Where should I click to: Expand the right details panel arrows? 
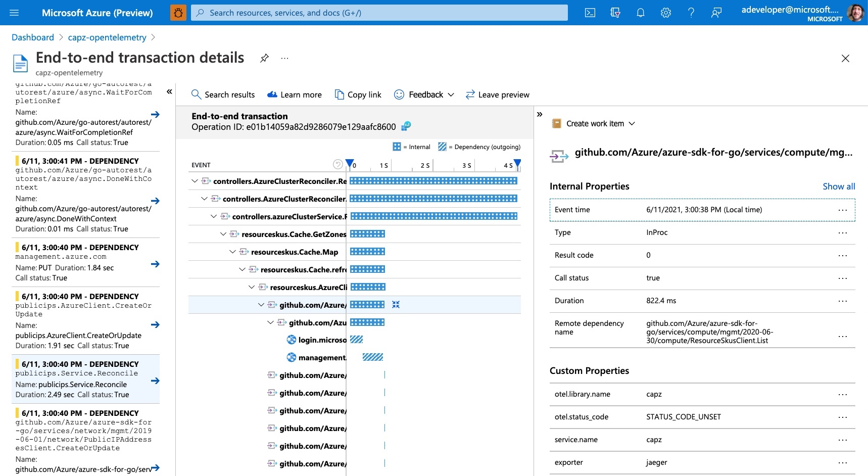(540, 114)
